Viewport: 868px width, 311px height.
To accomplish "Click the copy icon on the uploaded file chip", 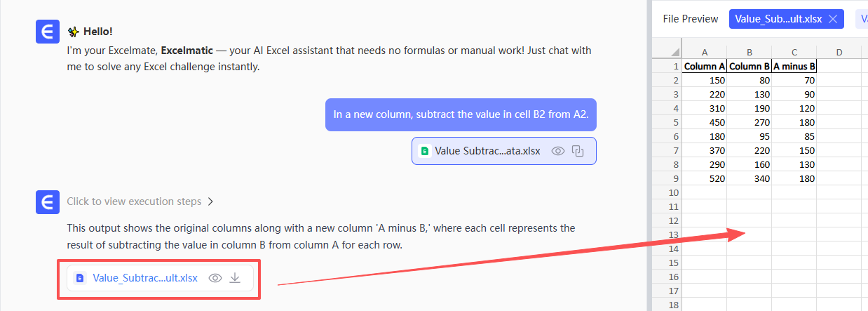I will coord(578,151).
